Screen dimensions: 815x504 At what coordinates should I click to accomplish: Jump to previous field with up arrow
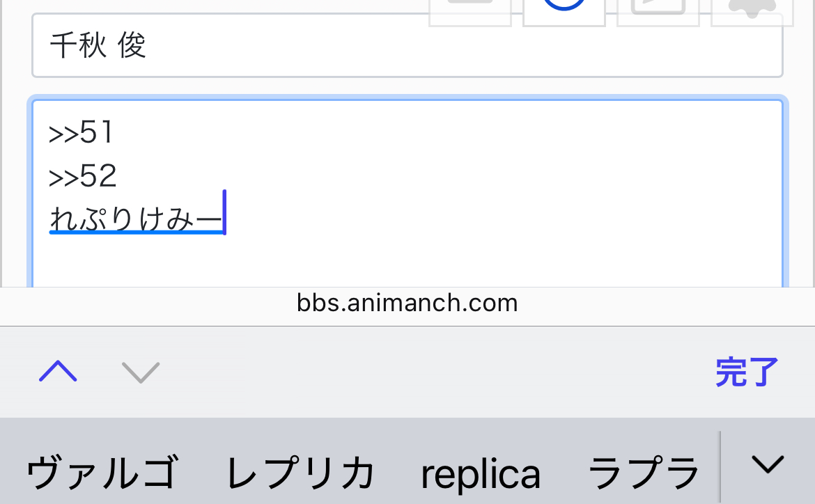(59, 372)
